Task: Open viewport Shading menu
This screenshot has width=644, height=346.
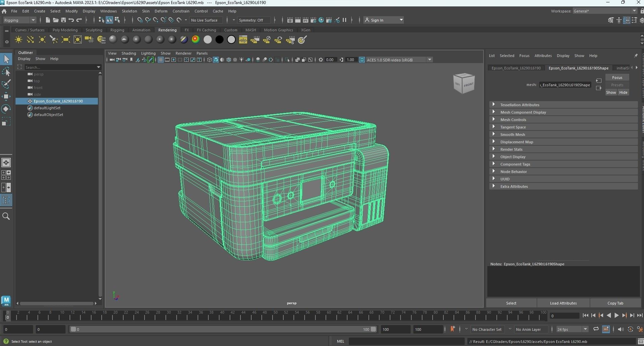Action: click(129, 53)
